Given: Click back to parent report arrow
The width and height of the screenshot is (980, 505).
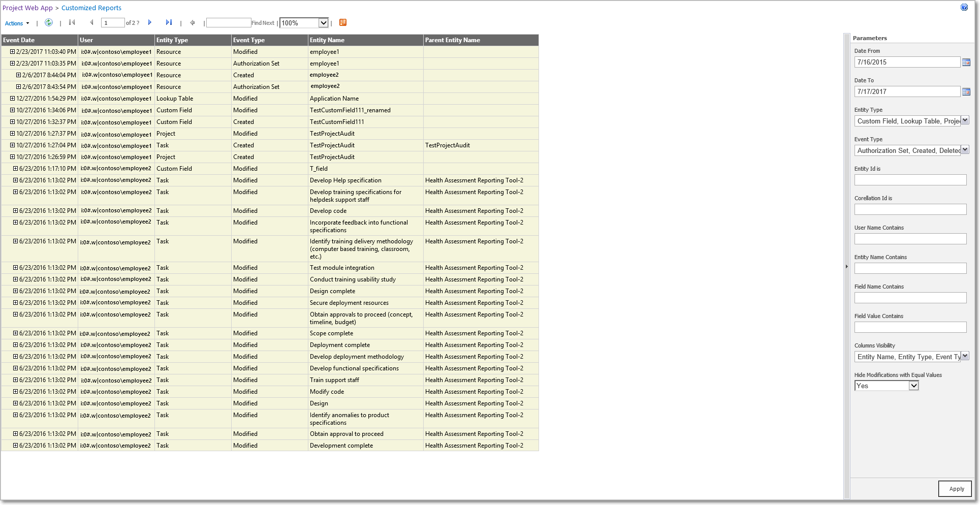Looking at the screenshot, I should pyautogui.click(x=193, y=22).
